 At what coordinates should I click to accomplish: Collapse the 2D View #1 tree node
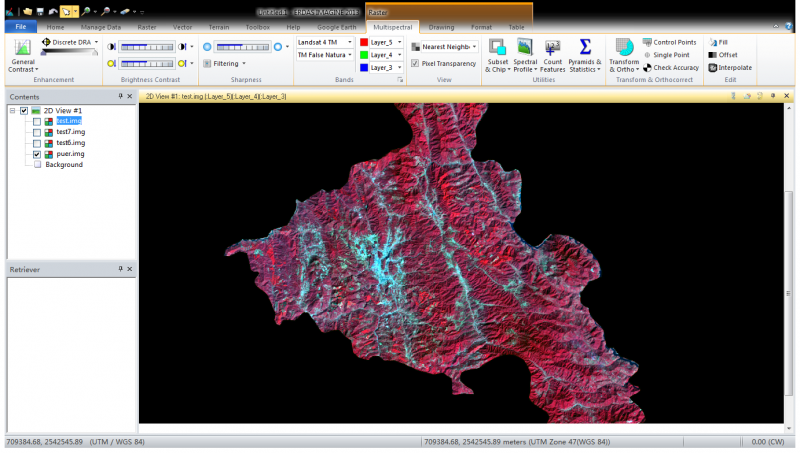point(12,110)
